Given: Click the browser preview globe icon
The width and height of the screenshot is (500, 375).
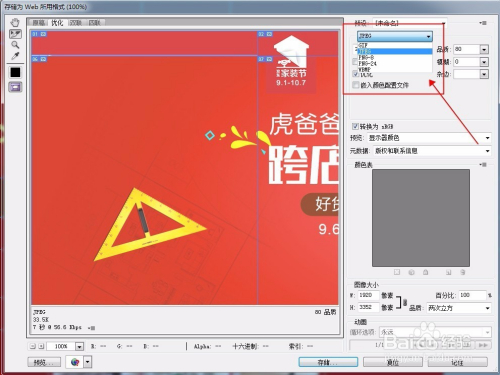Looking at the screenshot, I should pyautogui.click(x=75, y=362).
